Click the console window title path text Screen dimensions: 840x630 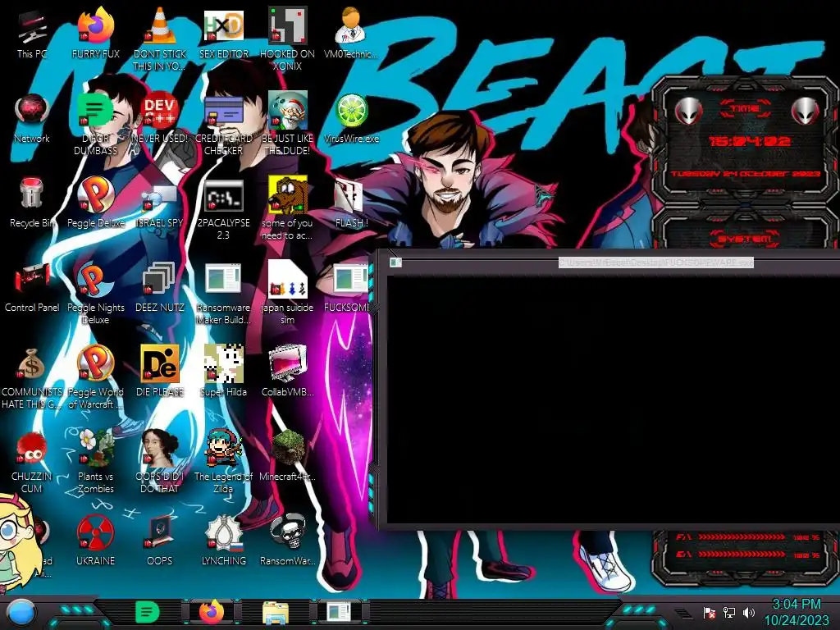pos(655,262)
